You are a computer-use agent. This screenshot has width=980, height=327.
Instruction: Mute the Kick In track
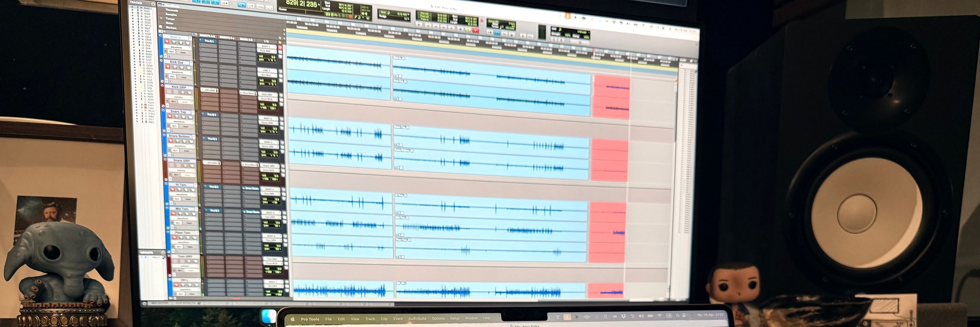tap(188, 43)
